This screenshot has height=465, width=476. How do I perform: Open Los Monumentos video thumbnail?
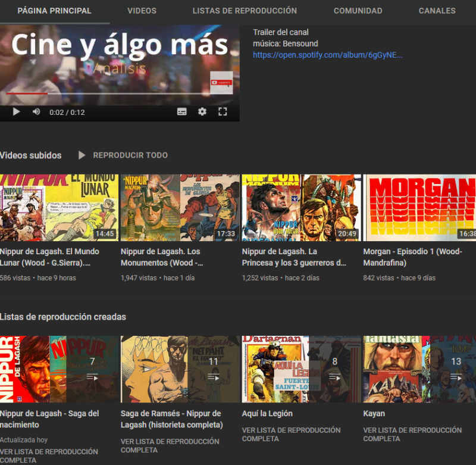[180, 208]
